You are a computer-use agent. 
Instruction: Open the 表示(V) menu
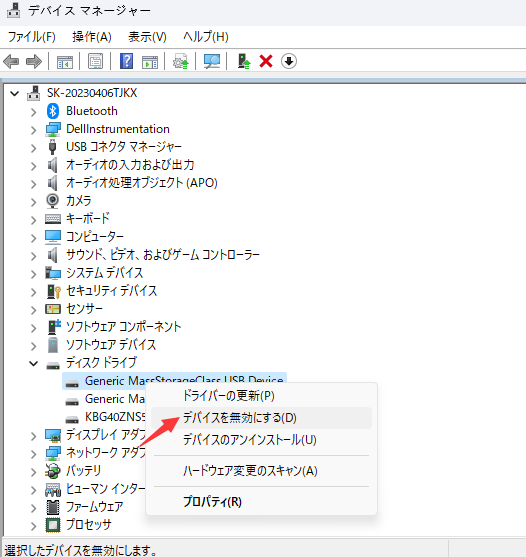(x=147, y=37)
